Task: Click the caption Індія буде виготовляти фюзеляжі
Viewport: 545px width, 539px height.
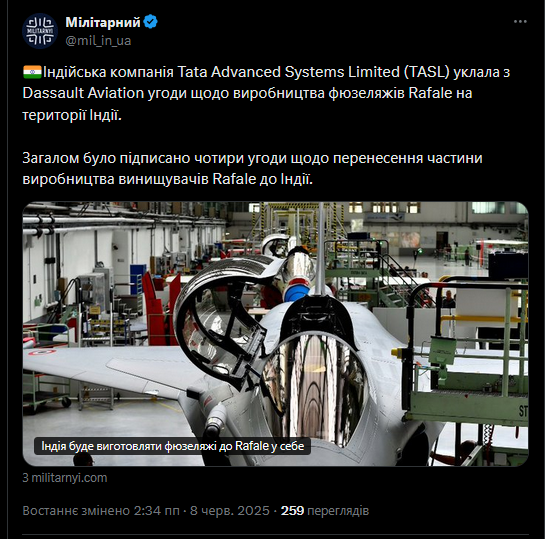Action: click(172, 446)
